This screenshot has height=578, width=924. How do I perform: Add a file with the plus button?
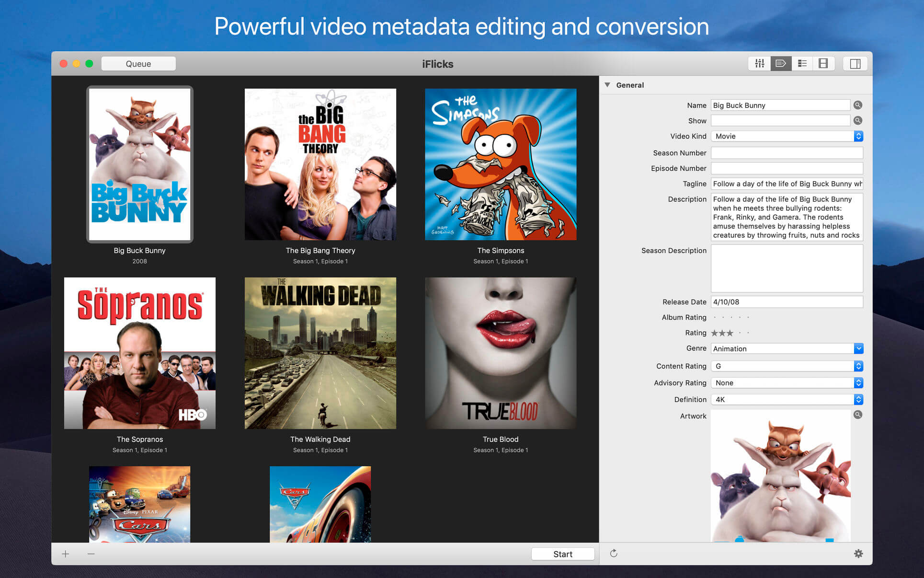[66, 554]
